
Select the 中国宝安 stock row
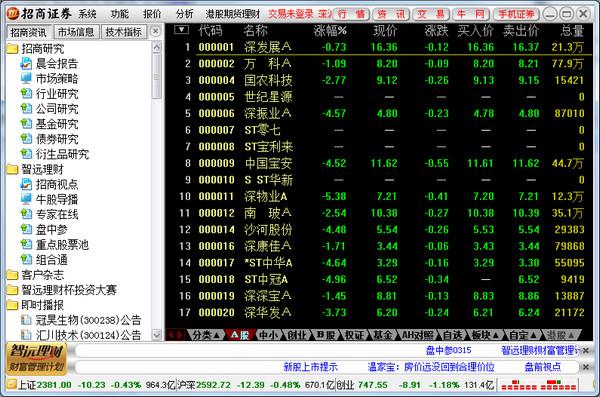point(379,163)
